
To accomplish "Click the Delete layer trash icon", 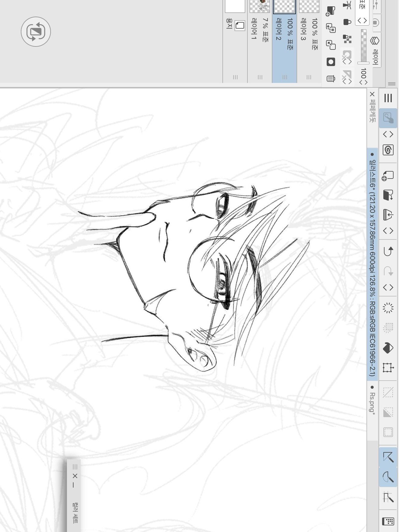I will (331, 79).
